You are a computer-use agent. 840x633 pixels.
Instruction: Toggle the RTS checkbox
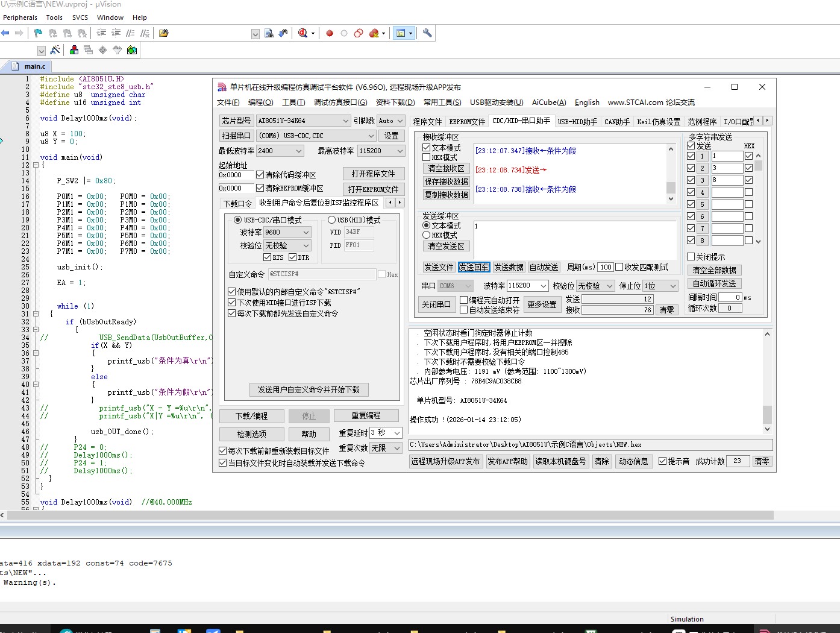268,257
